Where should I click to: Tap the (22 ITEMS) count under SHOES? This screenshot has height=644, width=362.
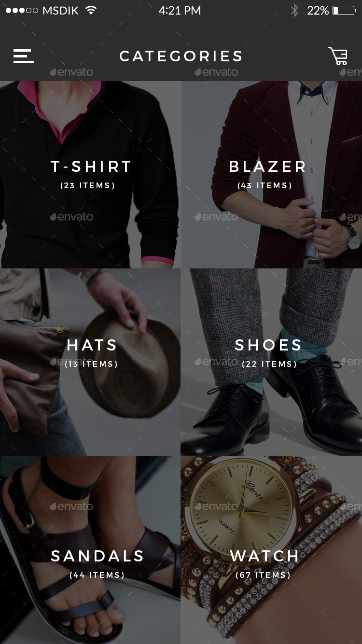(269, 364)
